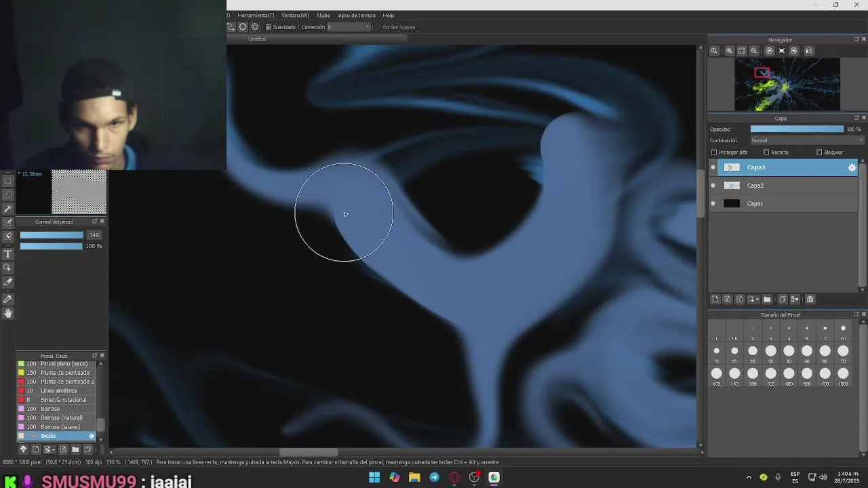
Task: Click navigator preview thumbnail
Action: pos(787,84)
